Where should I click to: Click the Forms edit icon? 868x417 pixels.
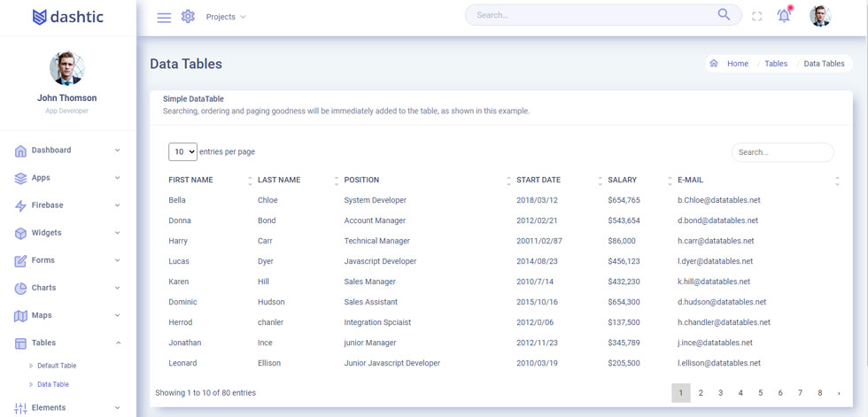pos(20,260)
